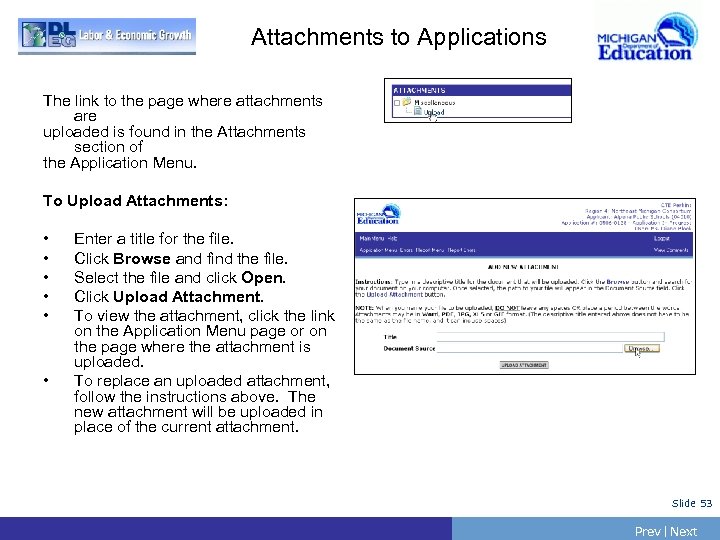The height and width of the screenshot is (540, 720).
Task: Click the "Select the file and click Open." bullet
Action: (x=180, y=278)
